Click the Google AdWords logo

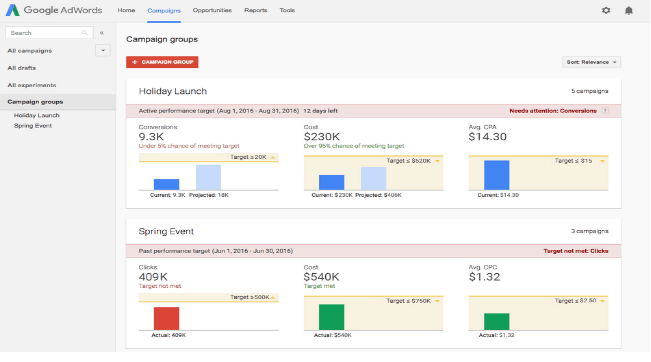(54, 10)
